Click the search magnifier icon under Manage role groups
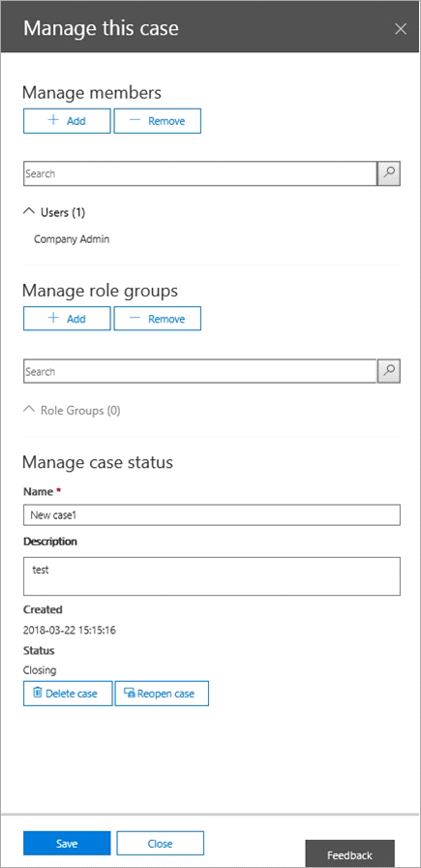The height and width of the screenshot is (868, 421). point(389,371)
